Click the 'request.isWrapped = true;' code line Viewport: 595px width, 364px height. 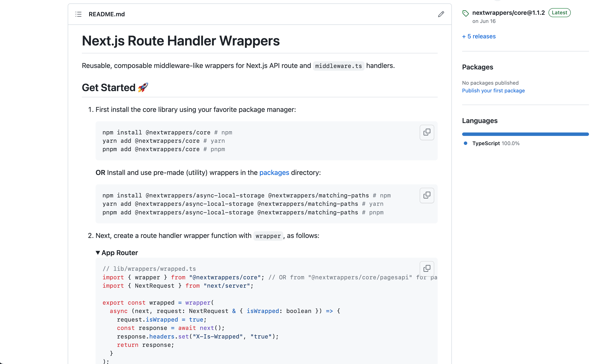[x=162, y=320]
